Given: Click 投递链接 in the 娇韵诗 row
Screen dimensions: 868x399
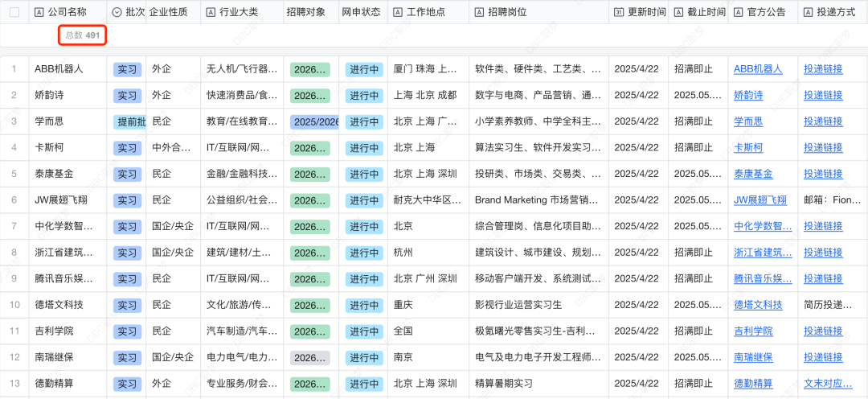Looking at the screenshot, I should [x=823, y=95].
